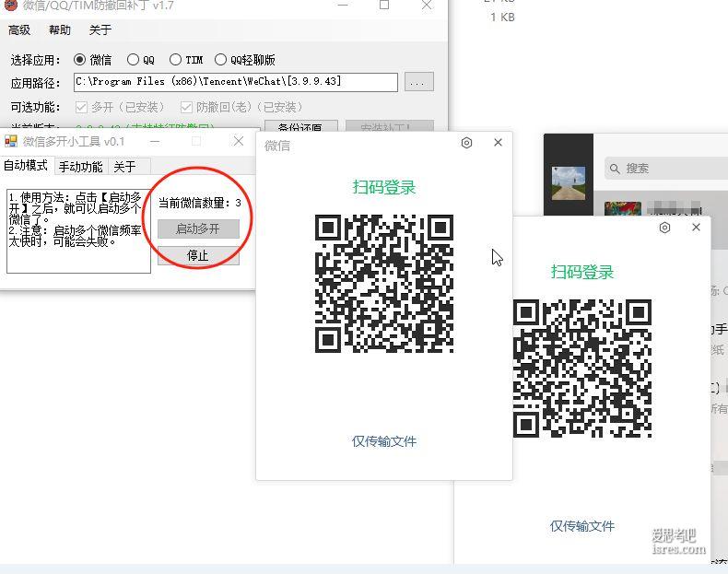Open the chat with colorful avatar thumbnail
This screenshot has height=574, width=728.
[623, 208]
